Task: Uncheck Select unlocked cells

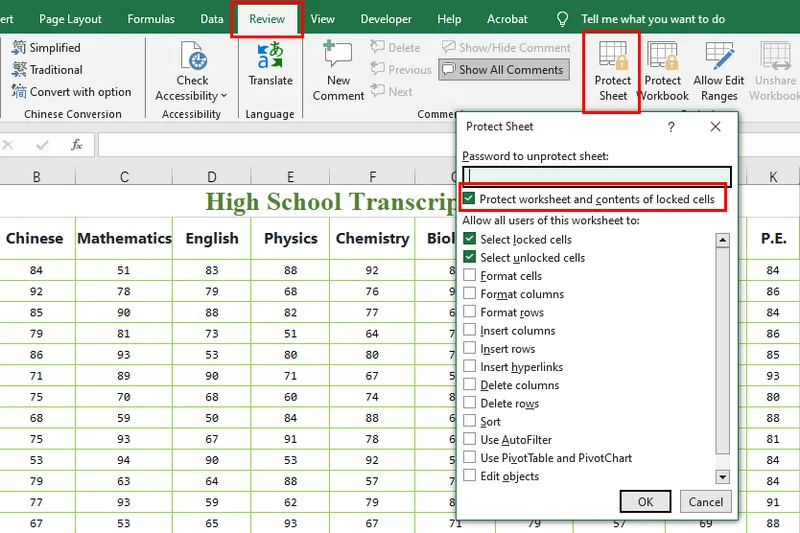Action: point(469,257)
